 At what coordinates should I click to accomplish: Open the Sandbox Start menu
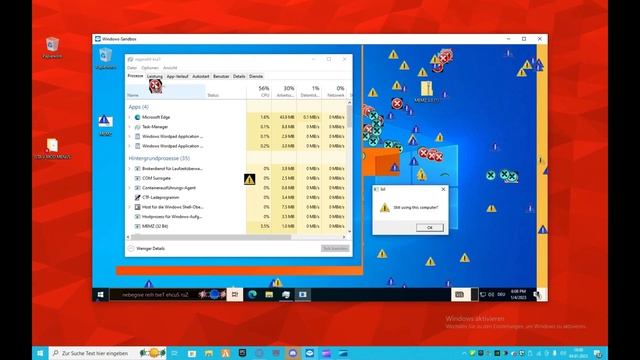[100, 295]
